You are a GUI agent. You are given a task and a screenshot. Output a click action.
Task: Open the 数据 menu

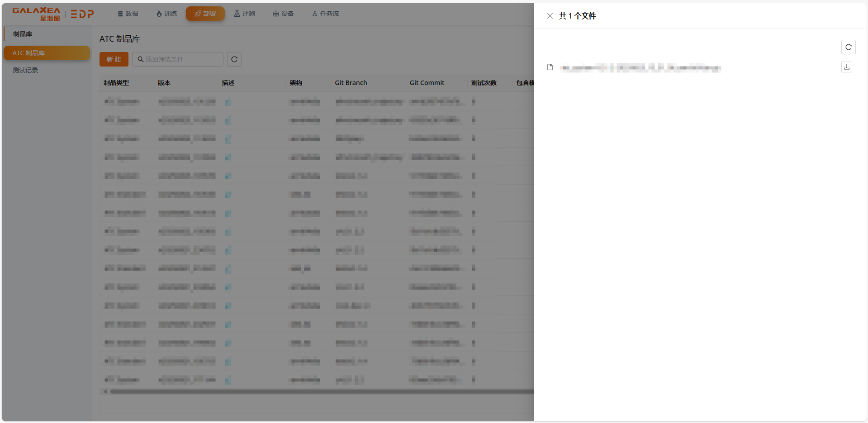(x=128, y=14)
